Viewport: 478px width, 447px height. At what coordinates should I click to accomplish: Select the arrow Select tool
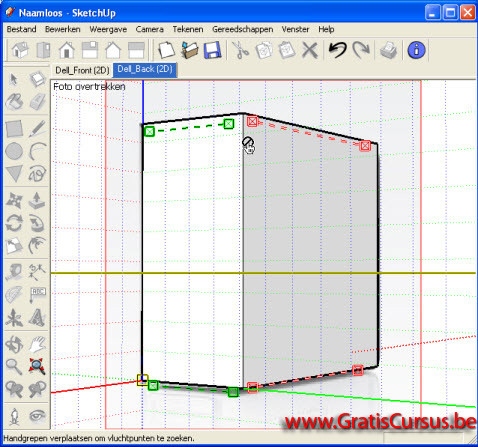pyautogui.click(x=14, y=79)
